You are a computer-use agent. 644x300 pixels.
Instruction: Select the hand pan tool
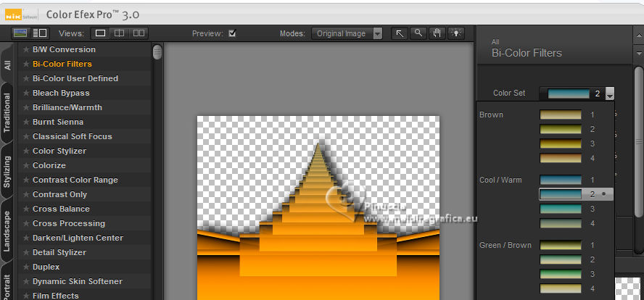point(437,33)
